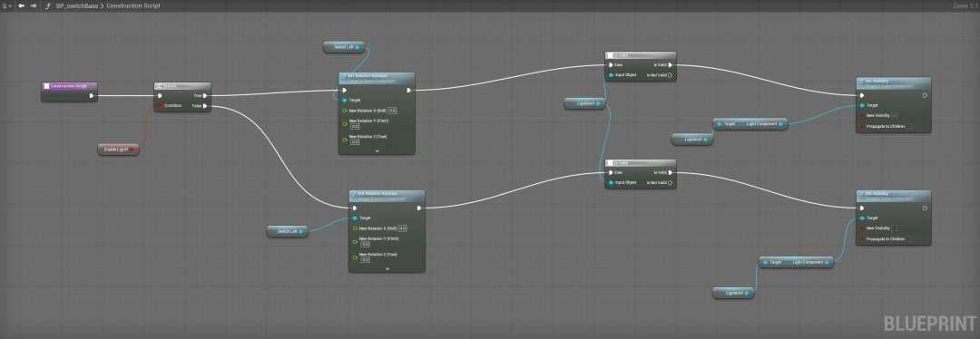Check Propagate to Children on top Set Visibility
This screenshot has height=339, width=980.
908,126
